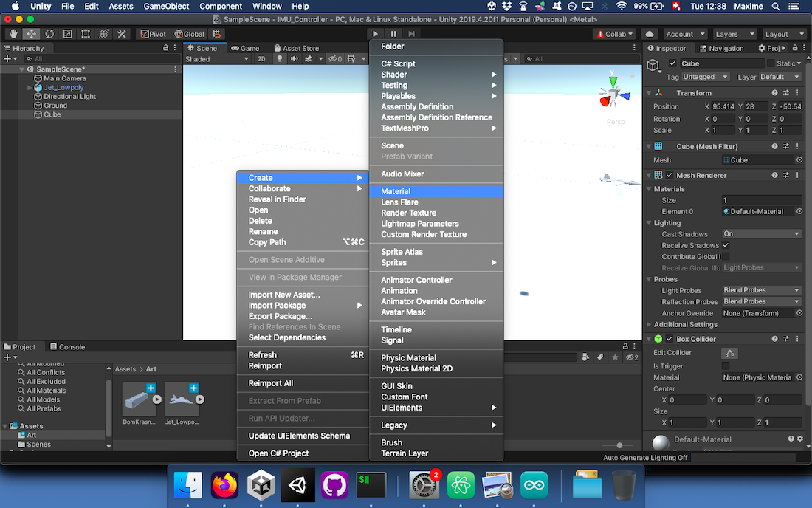Open cloud services icon
The height and width of the screenshot is (508, 812).
pos(650,34)
